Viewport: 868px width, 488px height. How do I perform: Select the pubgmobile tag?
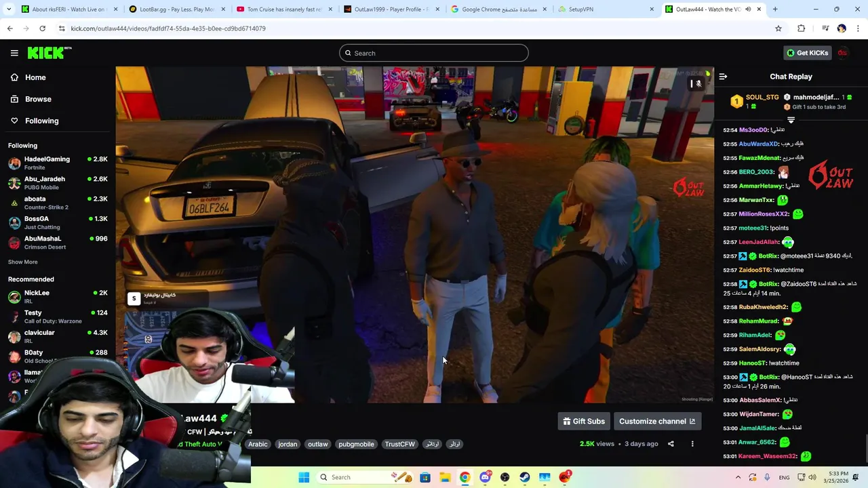[356, 444]
